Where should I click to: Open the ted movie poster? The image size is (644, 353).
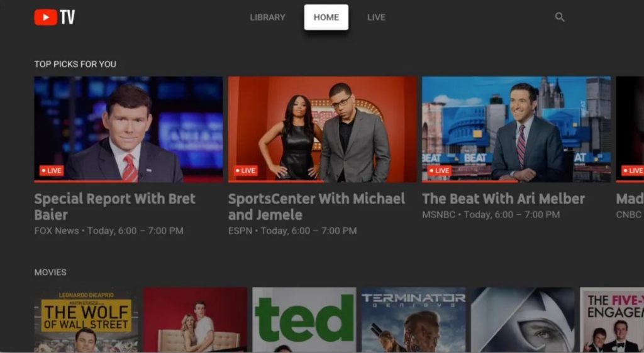tap(304, 320)
